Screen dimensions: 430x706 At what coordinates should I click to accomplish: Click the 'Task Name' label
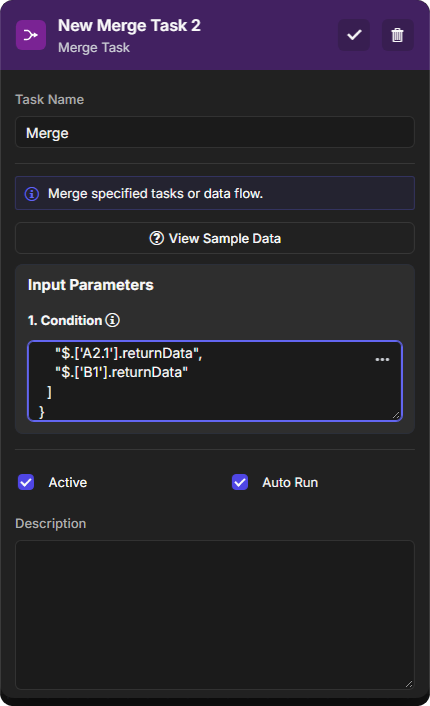pos(50,100)
